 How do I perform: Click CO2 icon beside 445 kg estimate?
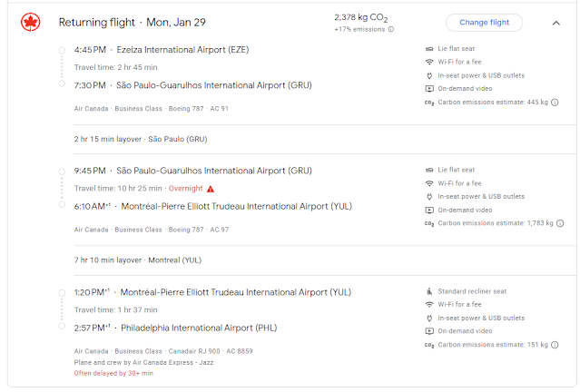click(429, 103)
